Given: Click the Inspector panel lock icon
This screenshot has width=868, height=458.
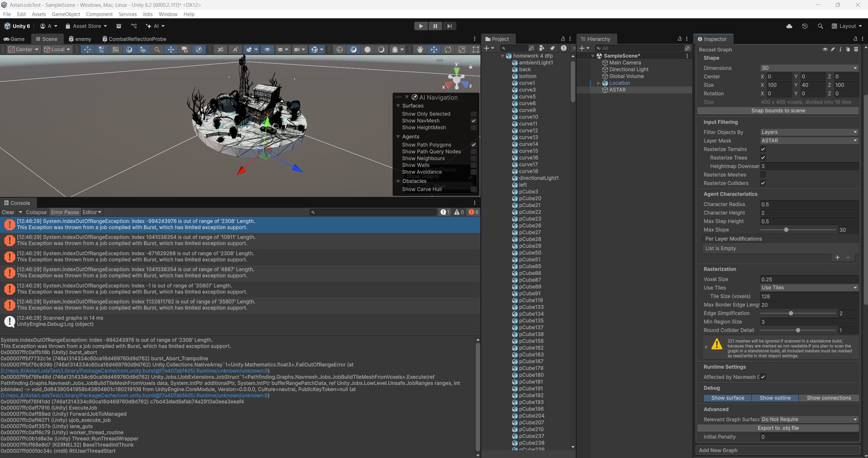Looking at the screenshot, I should click(x=855, y=39).
